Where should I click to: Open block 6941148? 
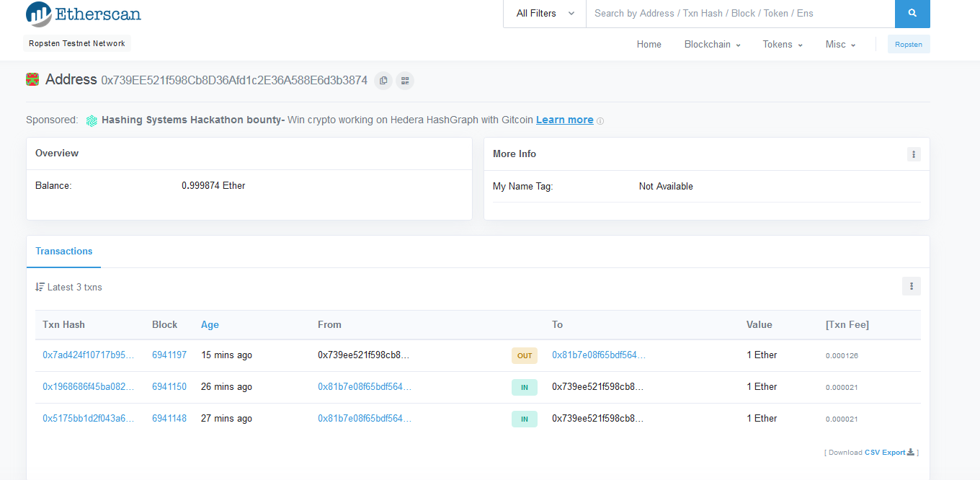[169, 419]
